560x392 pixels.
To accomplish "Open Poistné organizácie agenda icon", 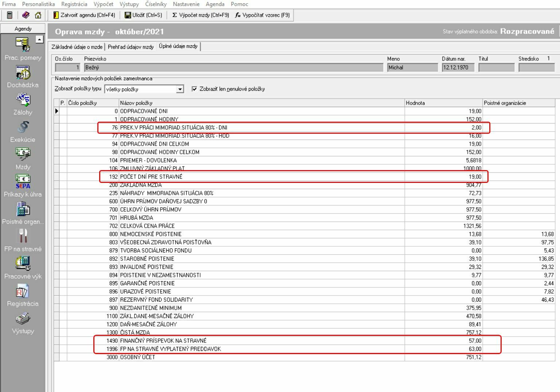I will tap(23, 209).
